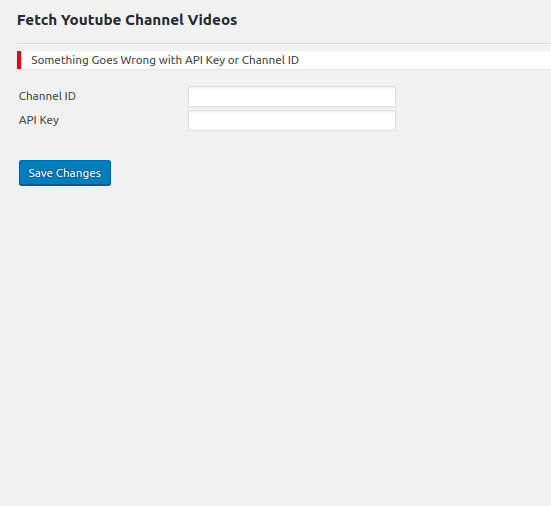
Task: Click the 'API Key' field label
Action: 39,120
